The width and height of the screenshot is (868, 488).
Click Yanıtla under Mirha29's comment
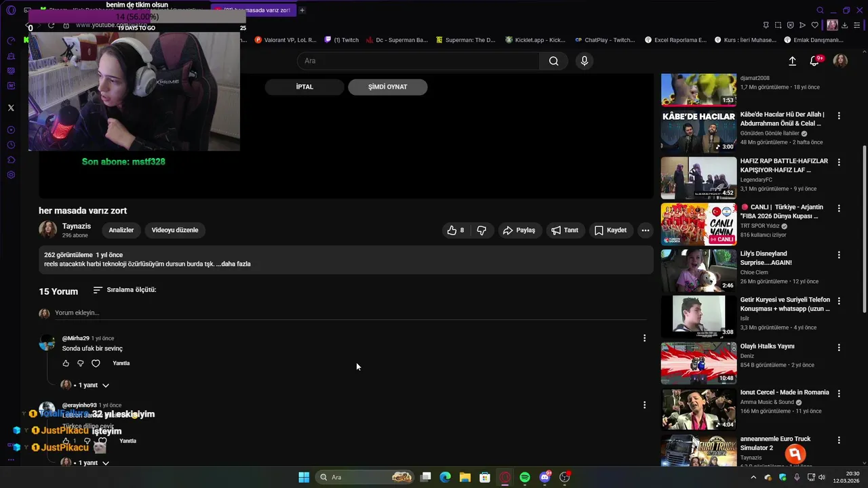[x=121, y=363]
